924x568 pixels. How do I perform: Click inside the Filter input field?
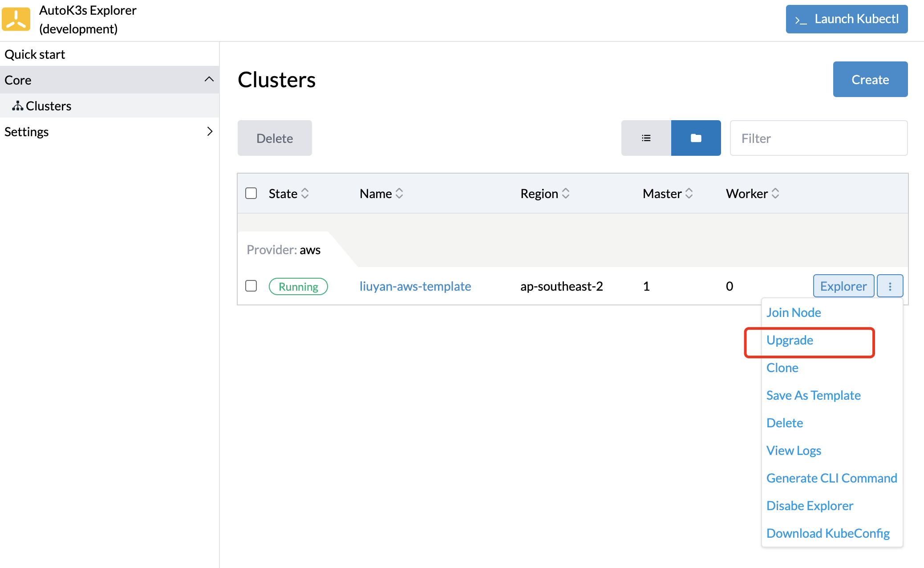pyautogui.click(x=818, y=138)
